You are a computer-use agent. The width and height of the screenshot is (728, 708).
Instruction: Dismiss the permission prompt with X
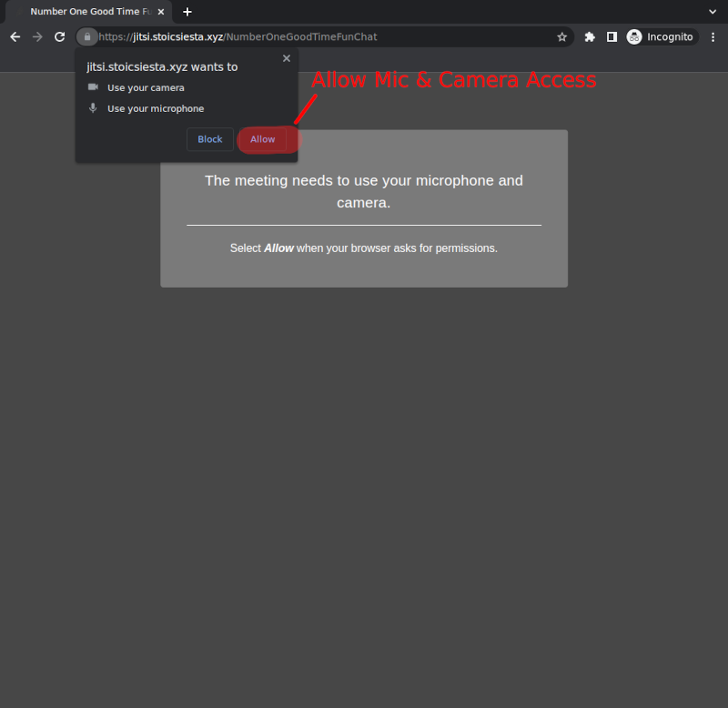pyautogui.click(x=287, y=58)
